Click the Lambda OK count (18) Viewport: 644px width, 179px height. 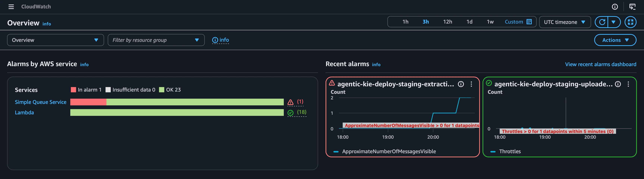click(301, 112)
